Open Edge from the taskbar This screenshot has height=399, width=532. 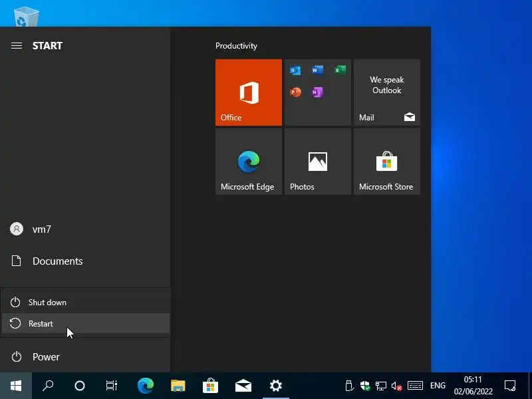145,386
